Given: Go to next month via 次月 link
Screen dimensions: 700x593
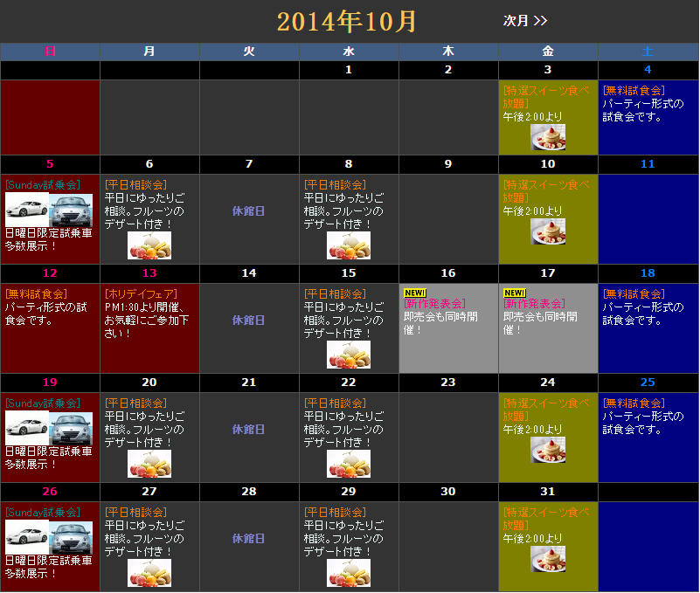Looking at the screenshot, I should pos(524,21).
